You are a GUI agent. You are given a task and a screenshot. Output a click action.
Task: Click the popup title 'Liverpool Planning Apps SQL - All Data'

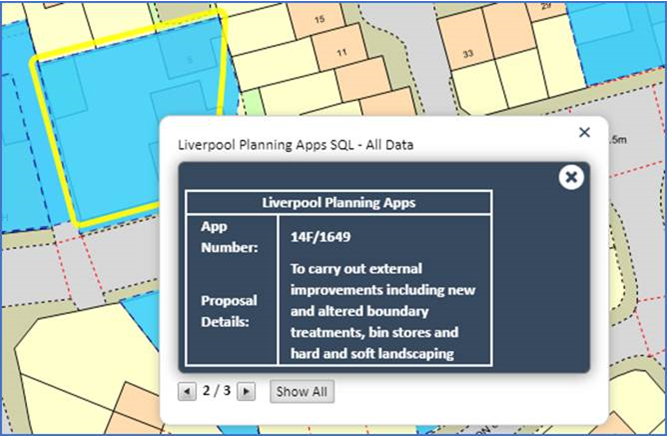pos(296,145)
